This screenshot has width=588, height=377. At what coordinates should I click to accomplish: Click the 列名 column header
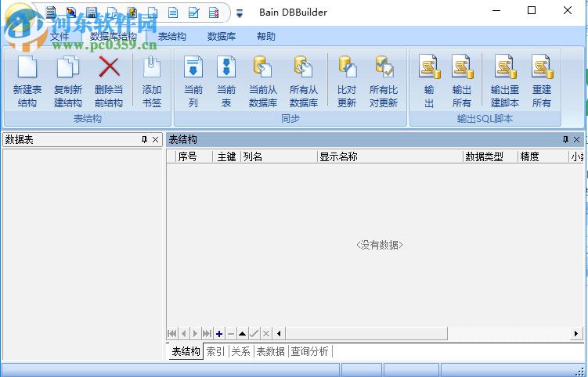point(279,156)
